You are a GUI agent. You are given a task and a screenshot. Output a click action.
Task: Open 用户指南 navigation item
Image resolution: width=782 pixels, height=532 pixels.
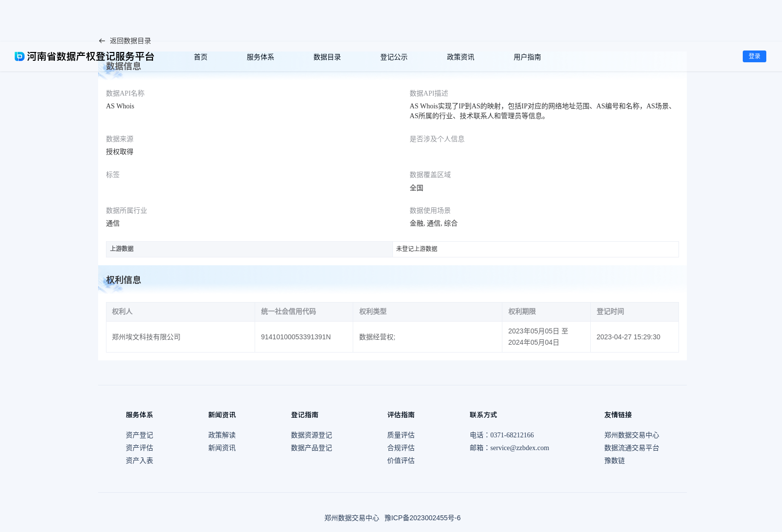(x=527, y=57)
